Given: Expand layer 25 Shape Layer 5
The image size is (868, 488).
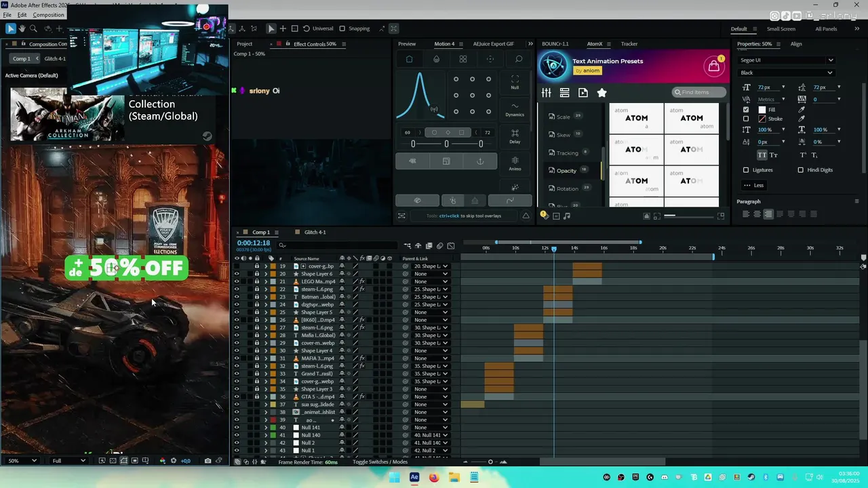Looking at the screenshot, I should click(265, 312).
